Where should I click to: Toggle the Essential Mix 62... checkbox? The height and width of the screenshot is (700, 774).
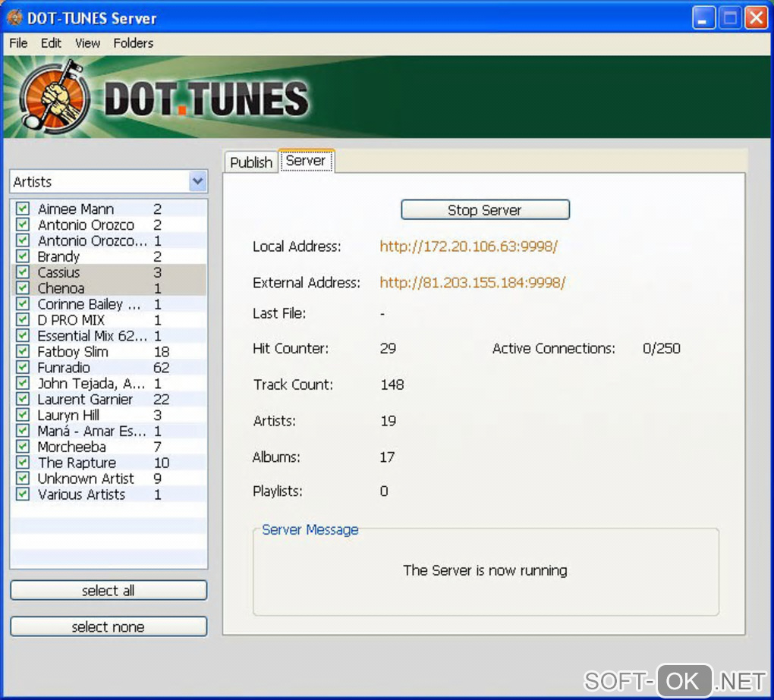pyautogui.click(x=22, y=335)
